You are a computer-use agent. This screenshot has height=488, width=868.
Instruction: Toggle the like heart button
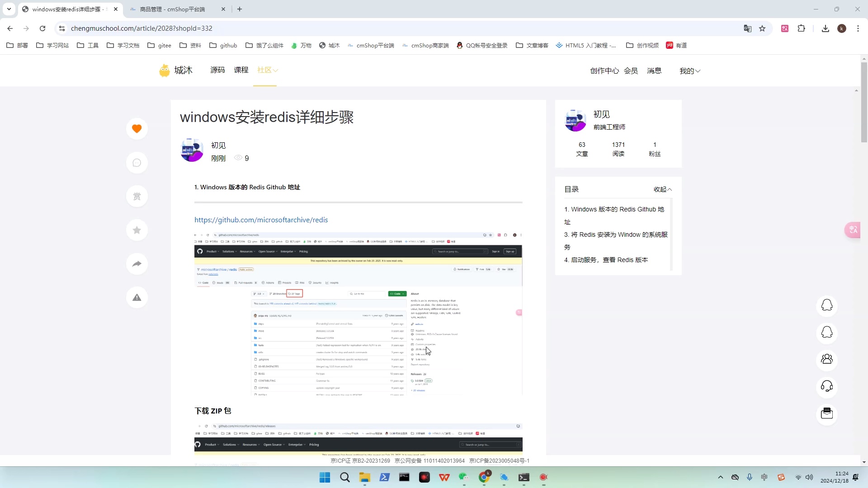coord(137,129)
